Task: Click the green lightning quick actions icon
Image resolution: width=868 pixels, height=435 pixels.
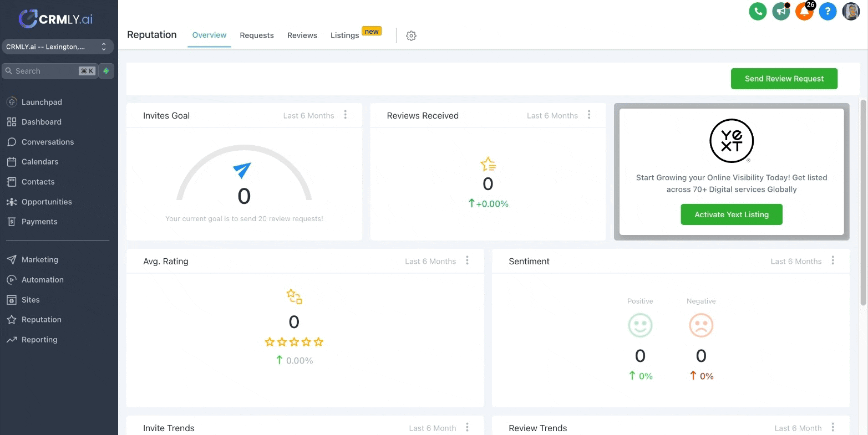Action: pos(106,71)
